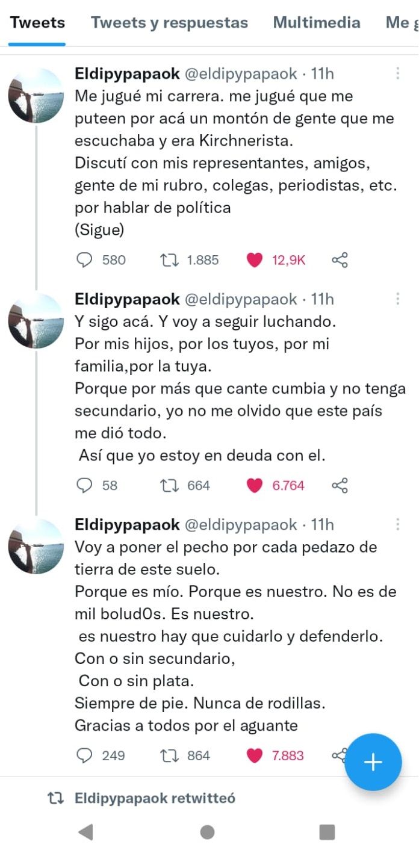Viewport: 419px width, 868px height.
Task: Share the 'Me jugué mi carrera' tweet
Action: point(340,260)
